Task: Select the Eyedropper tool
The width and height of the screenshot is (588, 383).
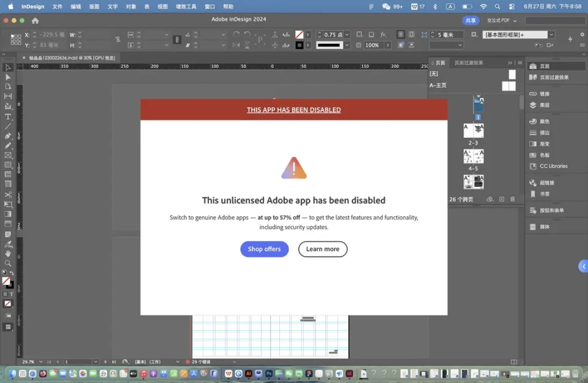Action: (8, 244)
